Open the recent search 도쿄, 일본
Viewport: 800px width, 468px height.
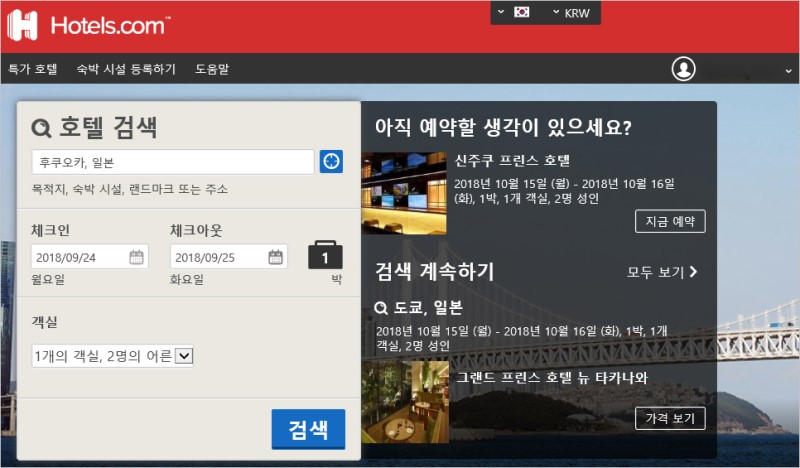tap(418, 307)
